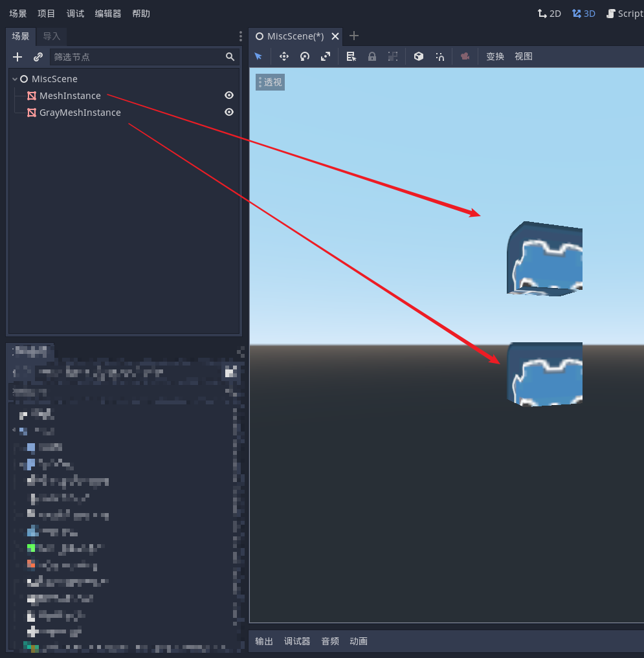Click the MeshInstance node type icon
Viewport: 644px width, 658px height.
(x=32, y=96)
